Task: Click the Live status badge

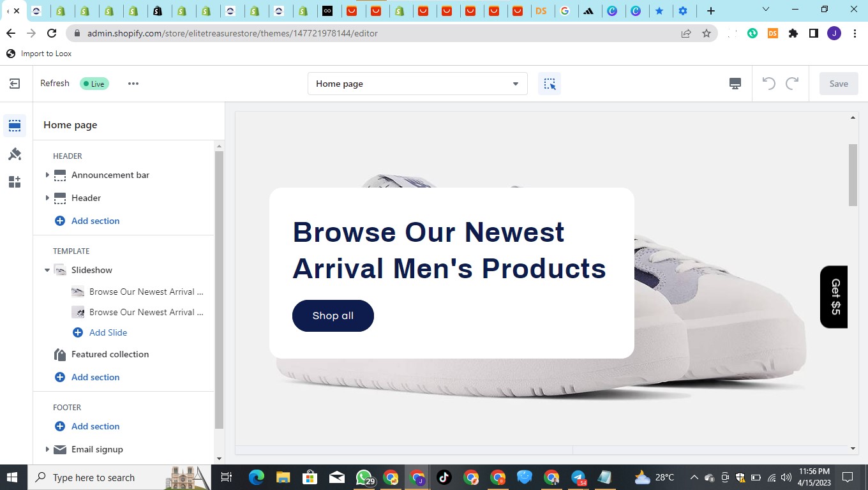Action: (94, 84)
